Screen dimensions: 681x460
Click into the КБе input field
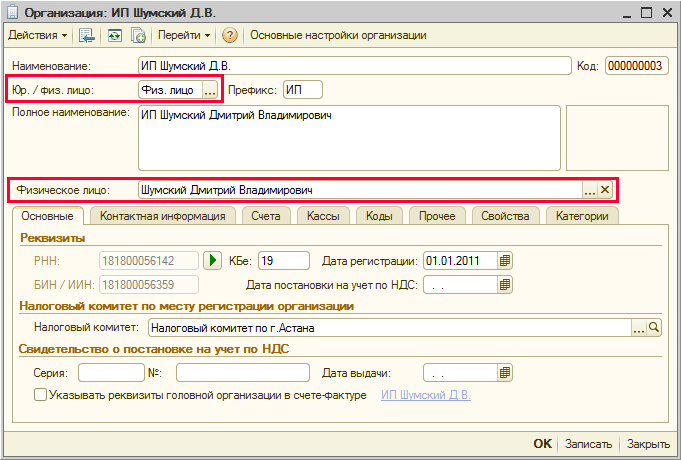coord(283,261)
